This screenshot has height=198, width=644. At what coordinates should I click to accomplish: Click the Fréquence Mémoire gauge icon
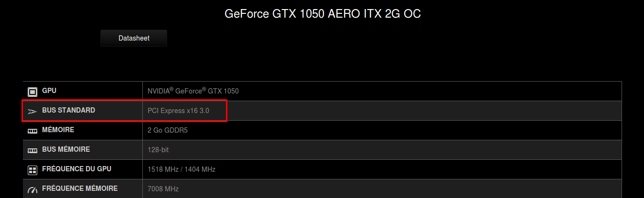pyautogui.click(x=32, y=190)
